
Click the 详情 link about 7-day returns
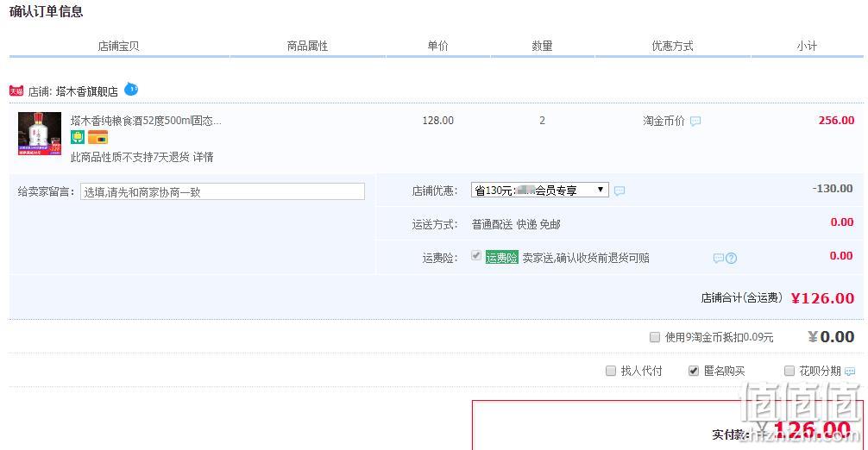[203, 157]
